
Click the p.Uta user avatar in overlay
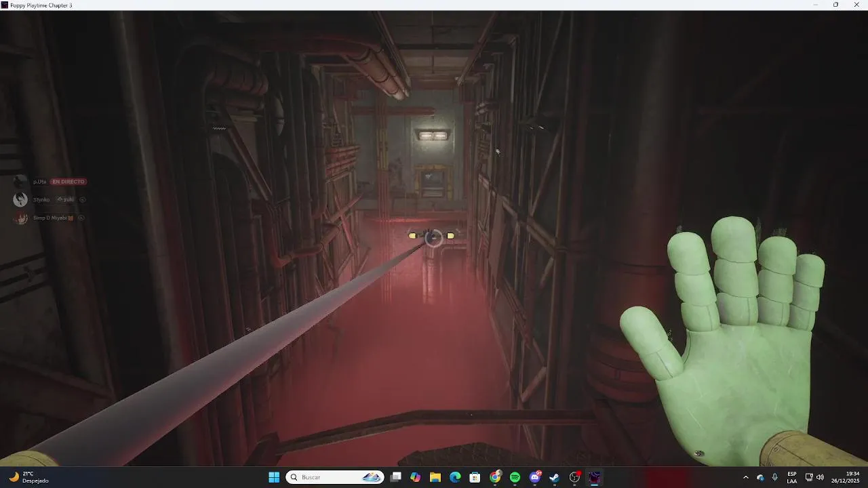pyautogui.click(x=20, y=182)
